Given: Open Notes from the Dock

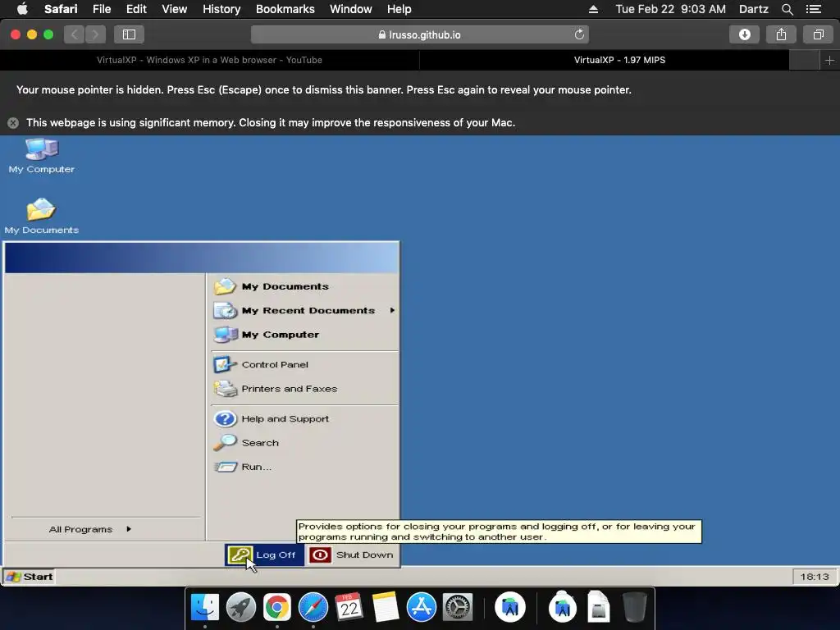Looking at the screenshot, I should 386,607.
